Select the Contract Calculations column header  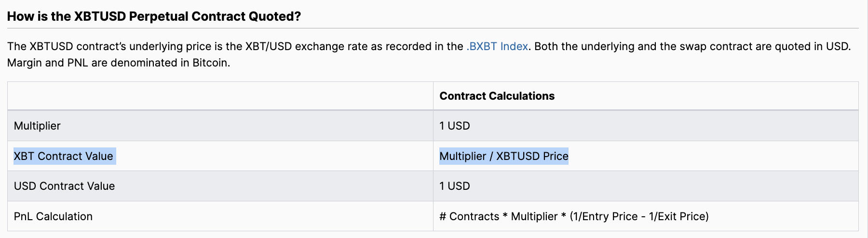click(497, 96)
